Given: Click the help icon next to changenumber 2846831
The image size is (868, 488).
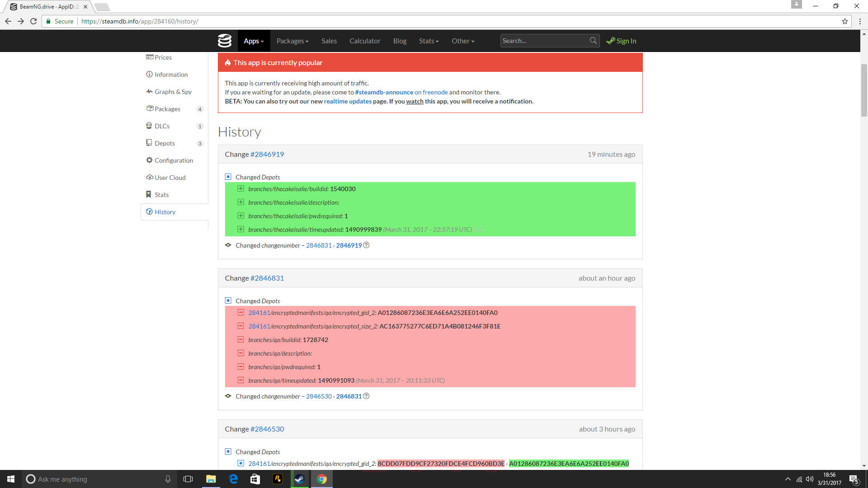Looking at the screenshot, I should tap(366, 396).
